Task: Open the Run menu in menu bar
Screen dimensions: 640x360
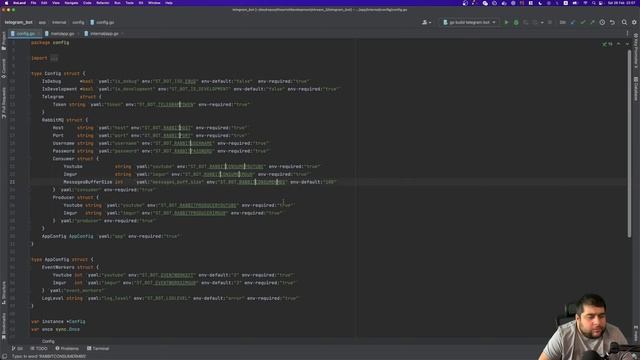Action: pos(118,3)
